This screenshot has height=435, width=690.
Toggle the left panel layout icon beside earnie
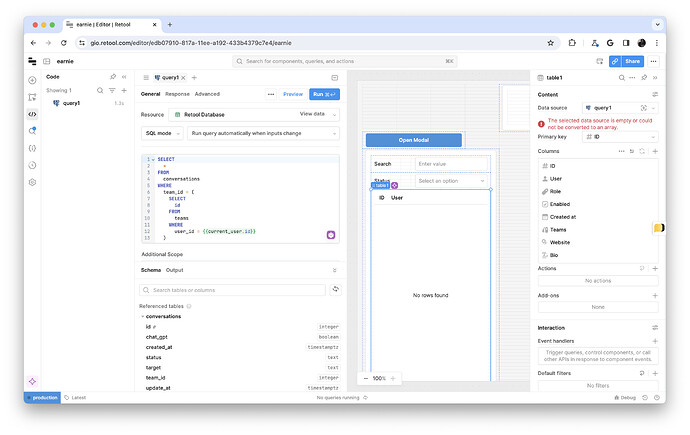pos(47,61)
